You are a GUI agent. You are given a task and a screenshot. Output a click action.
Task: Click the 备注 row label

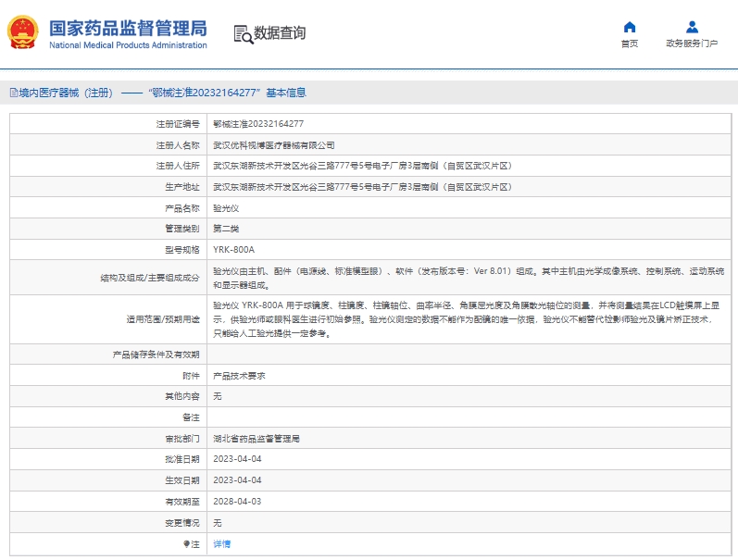[x=191, y=417]
